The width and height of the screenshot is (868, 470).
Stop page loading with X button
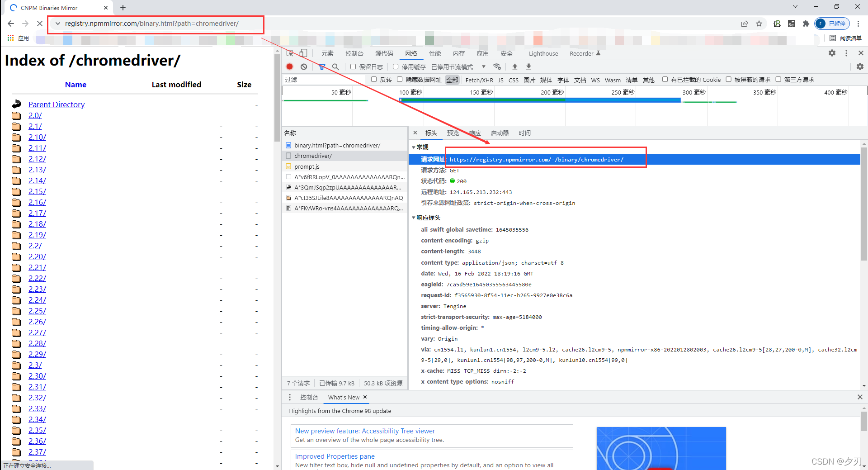39,24
